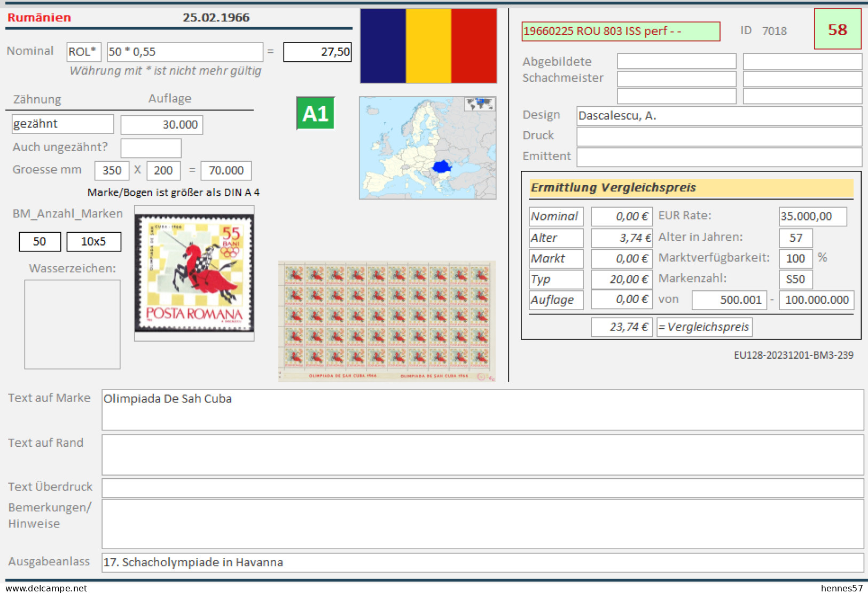
Task: Click the www.delcampe.net footer text
Action: pos(46,588)
